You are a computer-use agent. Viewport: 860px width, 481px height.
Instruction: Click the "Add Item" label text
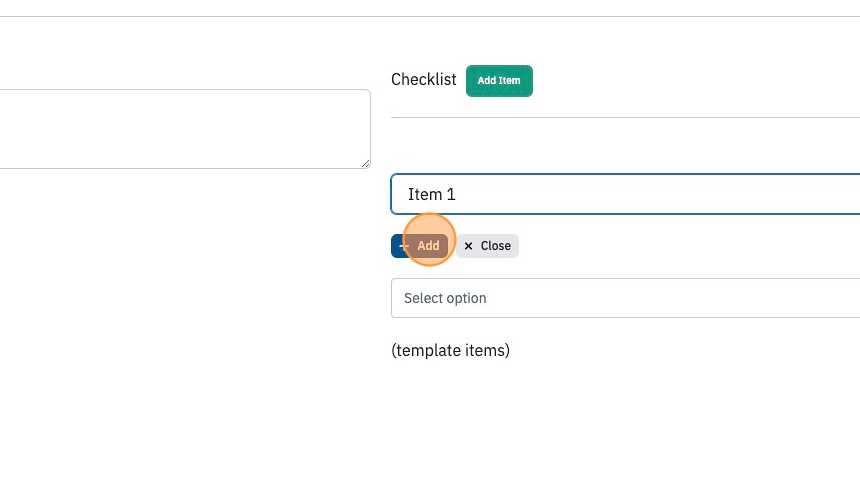click(499, 81)
